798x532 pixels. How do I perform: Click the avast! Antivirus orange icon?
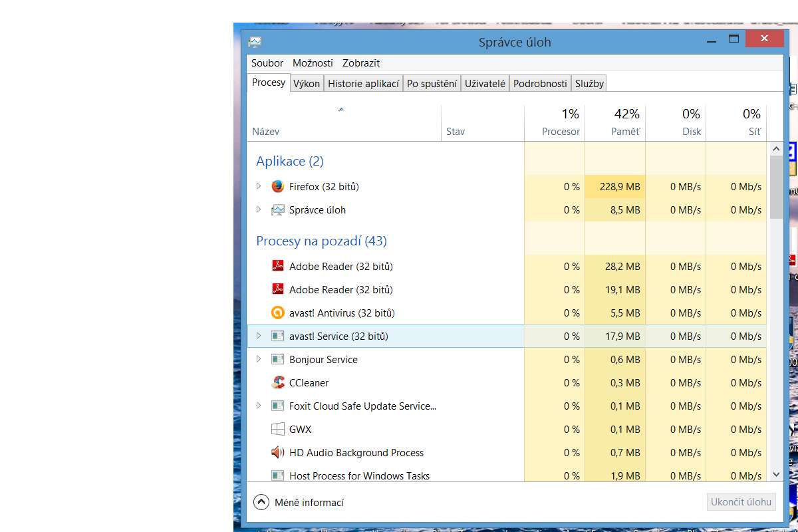(x=278, y=313)
